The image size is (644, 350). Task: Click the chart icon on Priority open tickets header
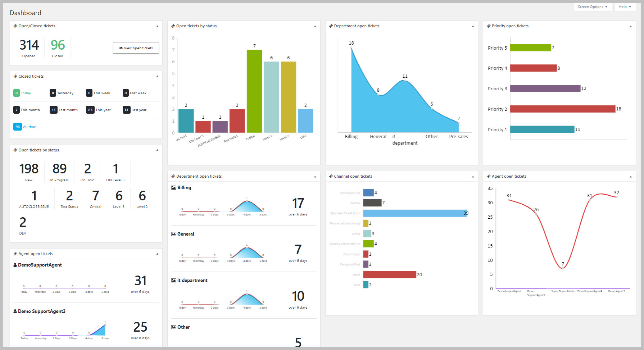pyautogui.click(x=488, y=26)
